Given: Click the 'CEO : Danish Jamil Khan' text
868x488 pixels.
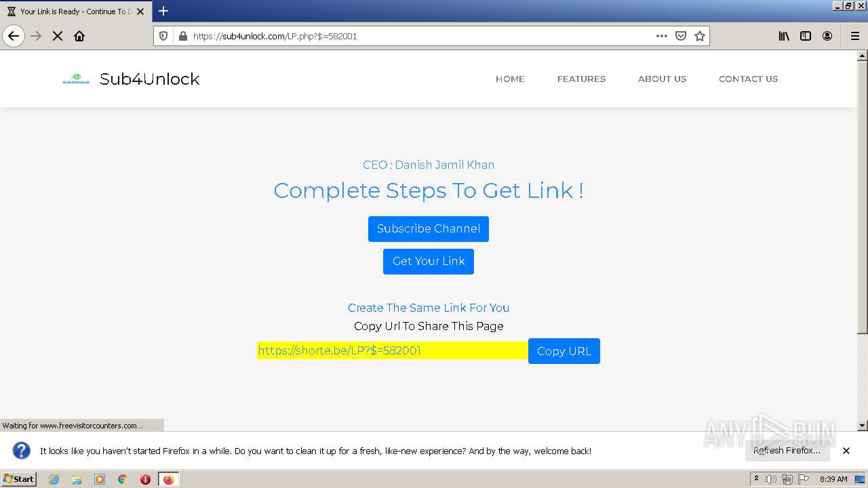Looking at the screenshot, I should pos(429,165).
